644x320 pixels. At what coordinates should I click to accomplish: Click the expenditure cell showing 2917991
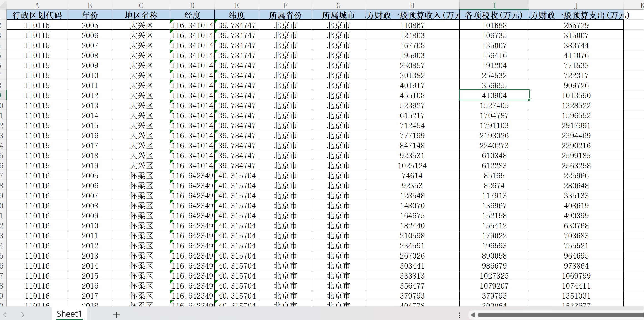click(x=576, y=125)
